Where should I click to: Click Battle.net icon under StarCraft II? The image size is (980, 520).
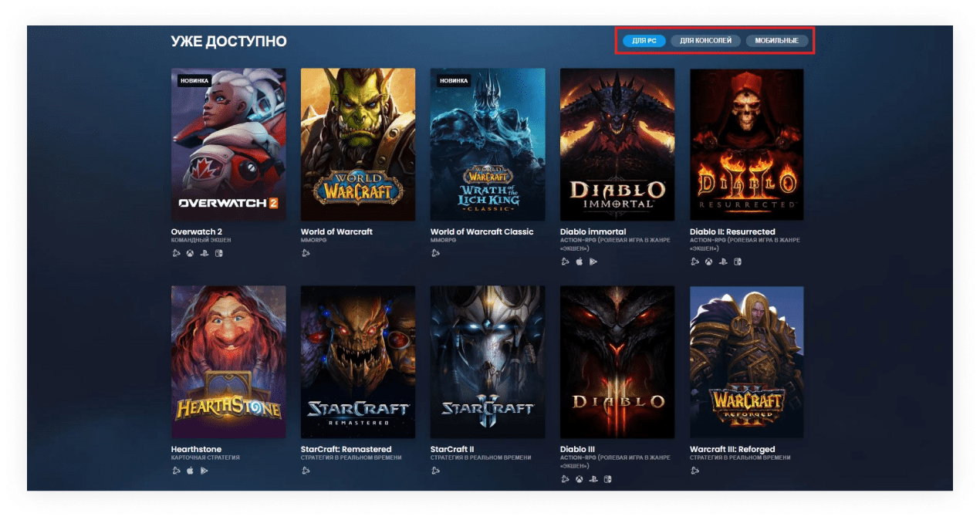click(x=435, y=471)
